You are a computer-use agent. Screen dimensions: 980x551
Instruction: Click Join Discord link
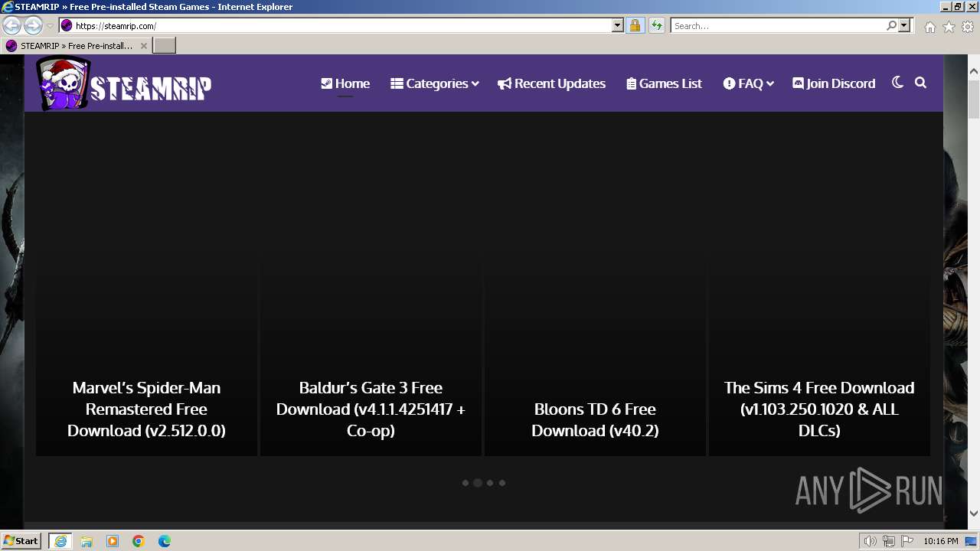(x=834, y=83)
